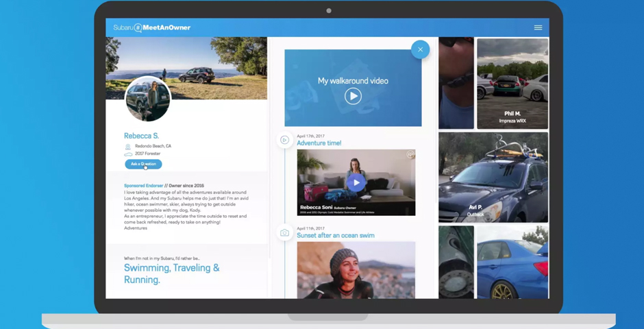Click Rebecca's round profile photo
644x329 pixels.
[x=147, y=99]
